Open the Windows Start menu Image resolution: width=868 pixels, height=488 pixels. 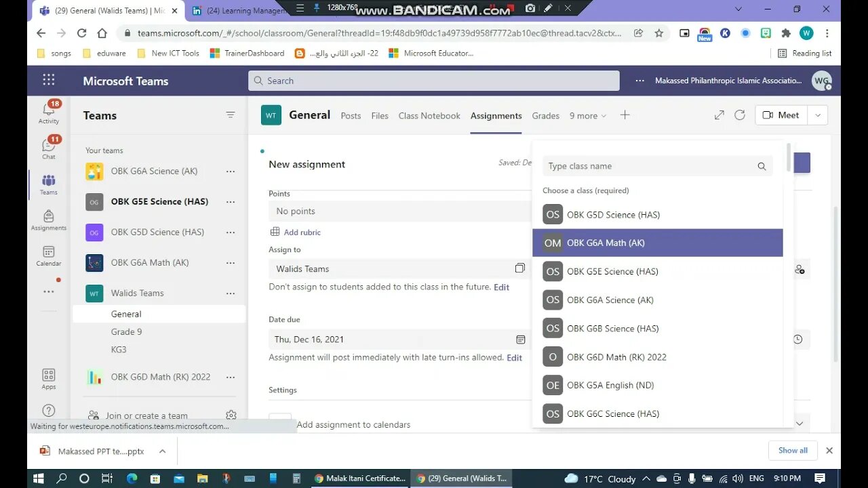tap(39, 479)
